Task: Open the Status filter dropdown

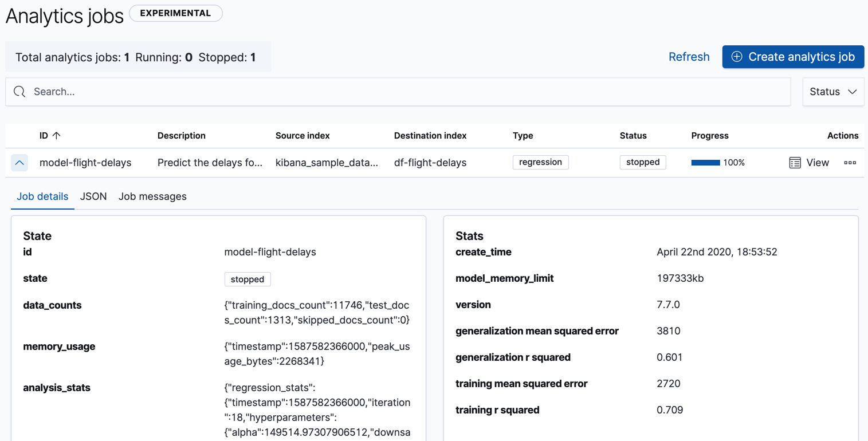Action: 832,91
